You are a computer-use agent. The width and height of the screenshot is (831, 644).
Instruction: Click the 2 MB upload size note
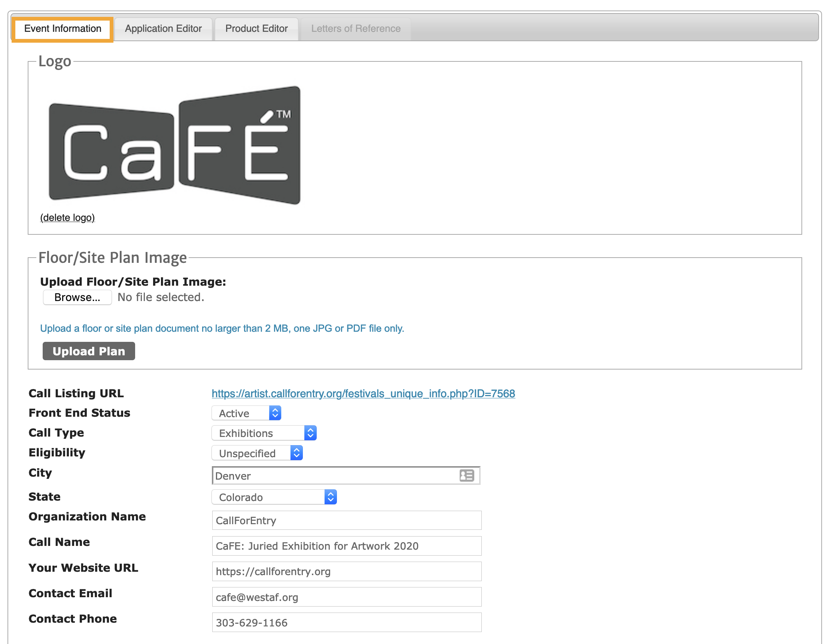[x=222, y=328]
